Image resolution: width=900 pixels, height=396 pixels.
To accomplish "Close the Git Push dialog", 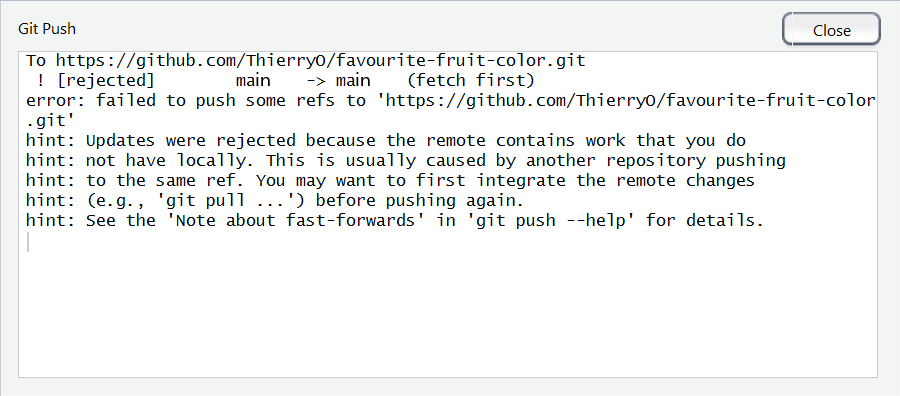I will coord(831,29).
